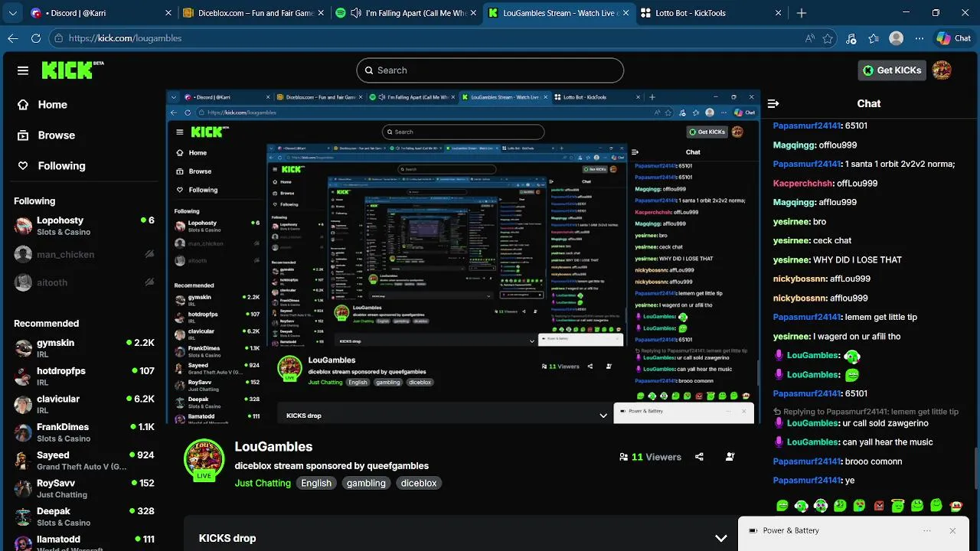Click the share icon beside 11 Viewers
The height and width of the screenshot is (551, 980).
[x=699, y=457]
